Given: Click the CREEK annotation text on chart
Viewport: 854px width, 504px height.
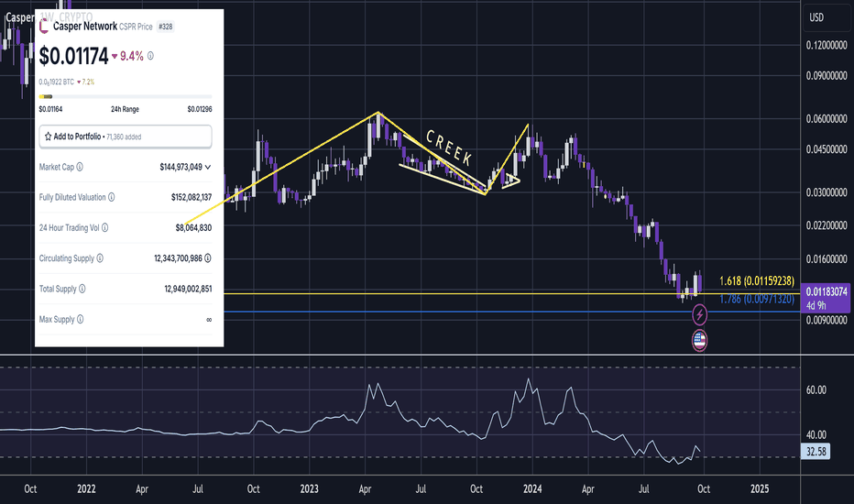Looking at the screenshot, I should tap(449, 148).
